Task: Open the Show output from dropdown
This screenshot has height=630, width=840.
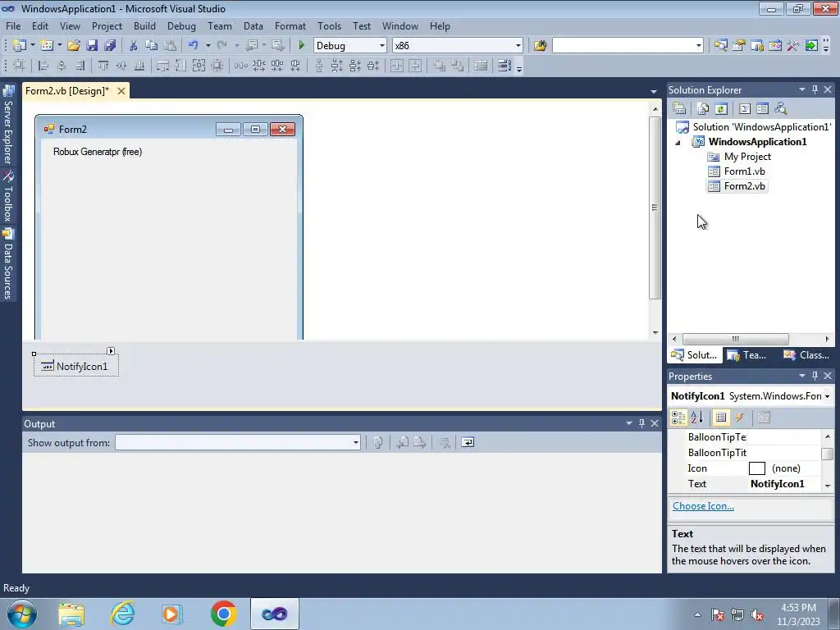Action: (356, 442)
